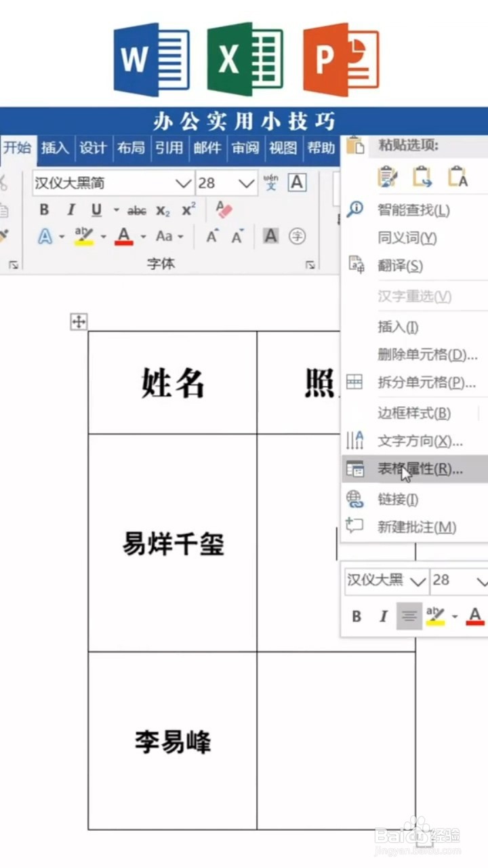
Task: Apply strikethrough formatting
Action: click(x=137, y=211)
